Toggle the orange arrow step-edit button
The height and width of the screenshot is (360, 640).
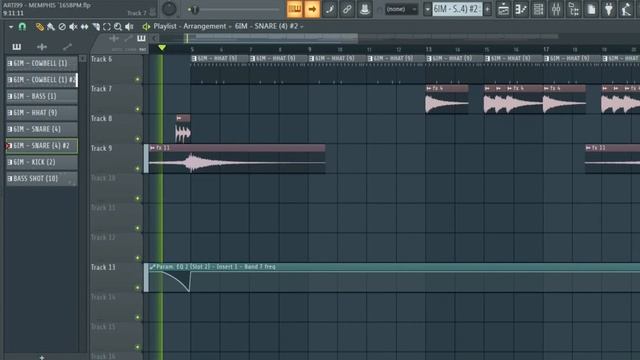312,9
